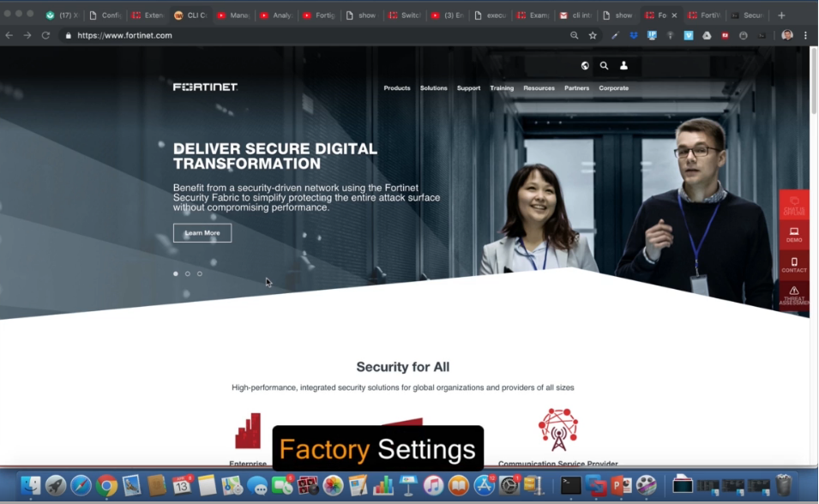
Task: Open the Demo side panel icon
Action: [794, 234]
